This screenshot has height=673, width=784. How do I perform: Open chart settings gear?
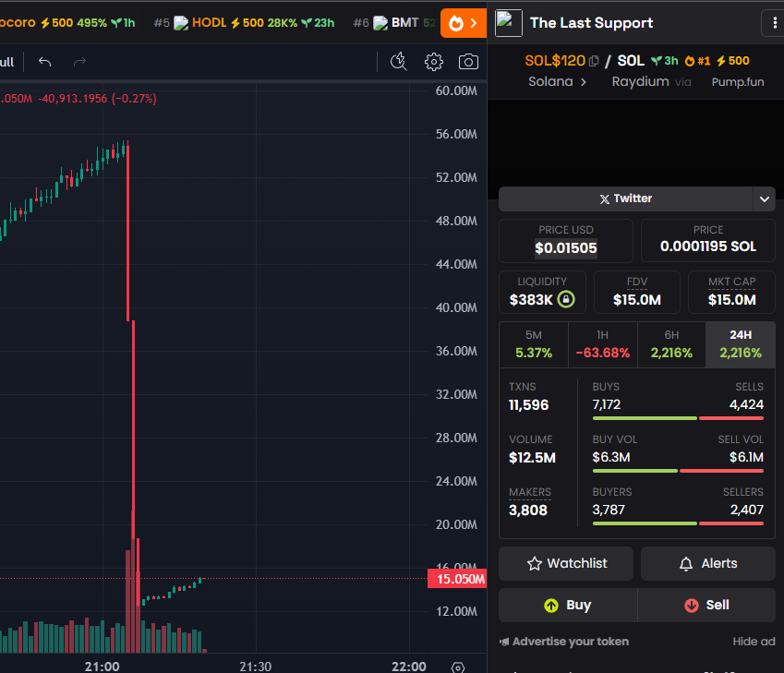click(x=433, y=62)
